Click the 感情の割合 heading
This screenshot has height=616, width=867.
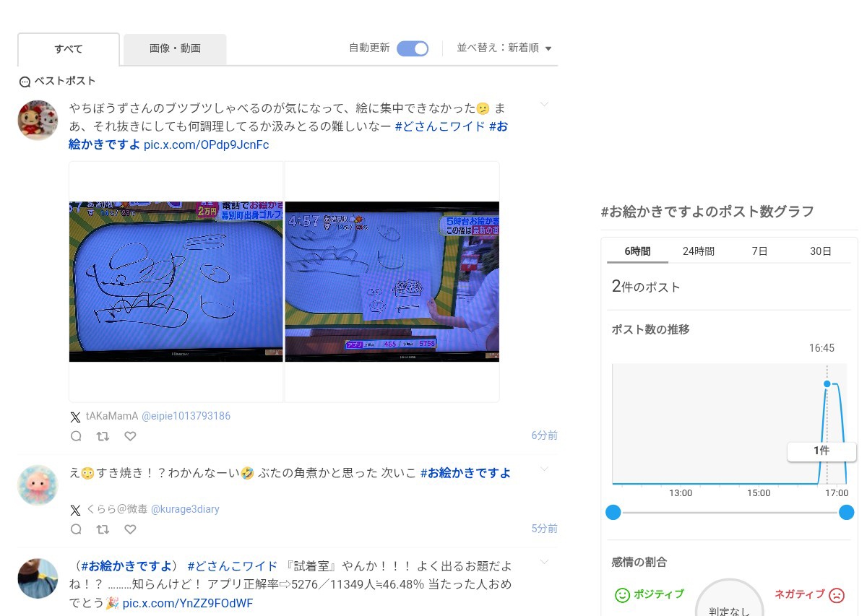click(x=639, y=562)
